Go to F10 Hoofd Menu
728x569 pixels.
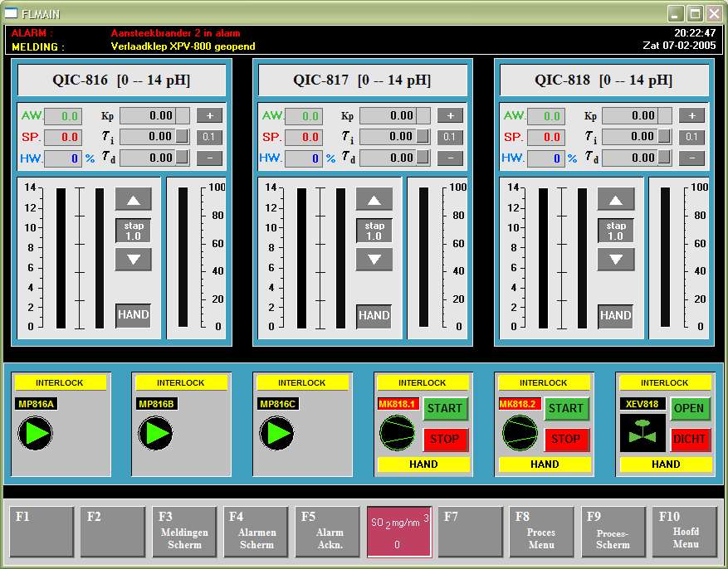686,532
